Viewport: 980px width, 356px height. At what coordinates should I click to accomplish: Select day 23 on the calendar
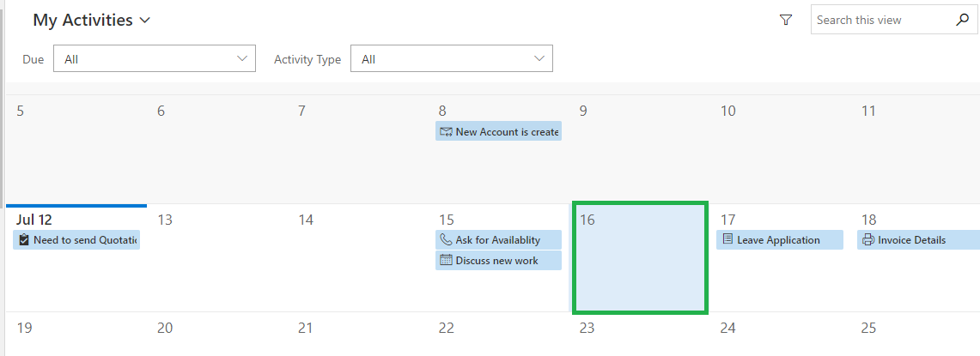(640, 335)
